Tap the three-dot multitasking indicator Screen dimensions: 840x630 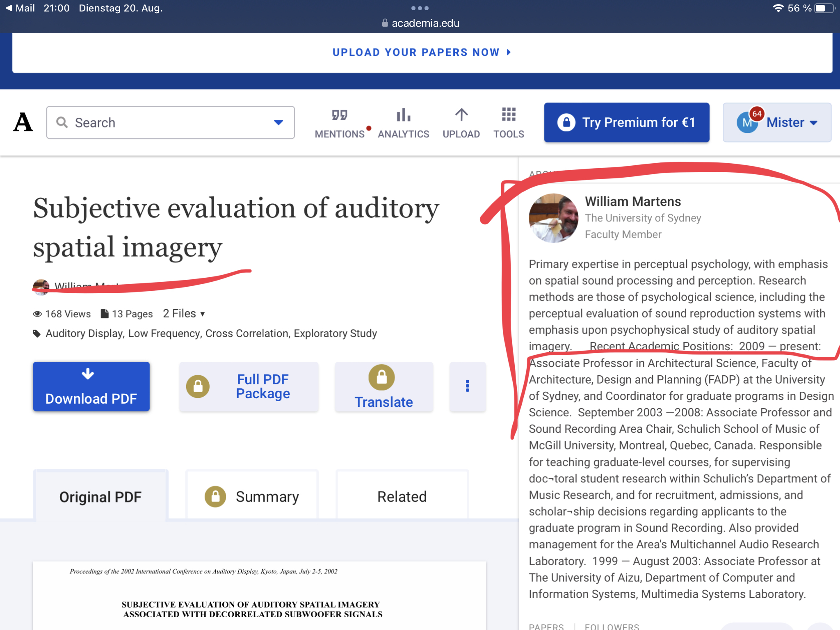pyautogui.click(x=420, y=8)
